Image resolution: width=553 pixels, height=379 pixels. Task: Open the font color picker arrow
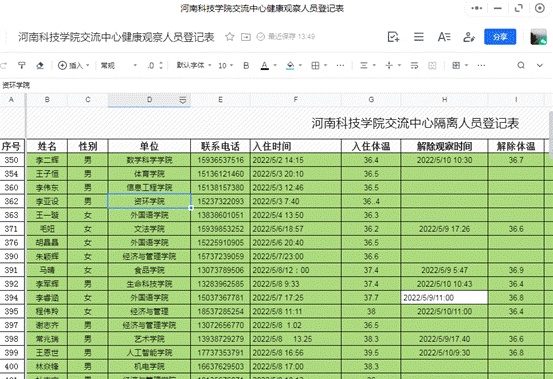[275, 66]
